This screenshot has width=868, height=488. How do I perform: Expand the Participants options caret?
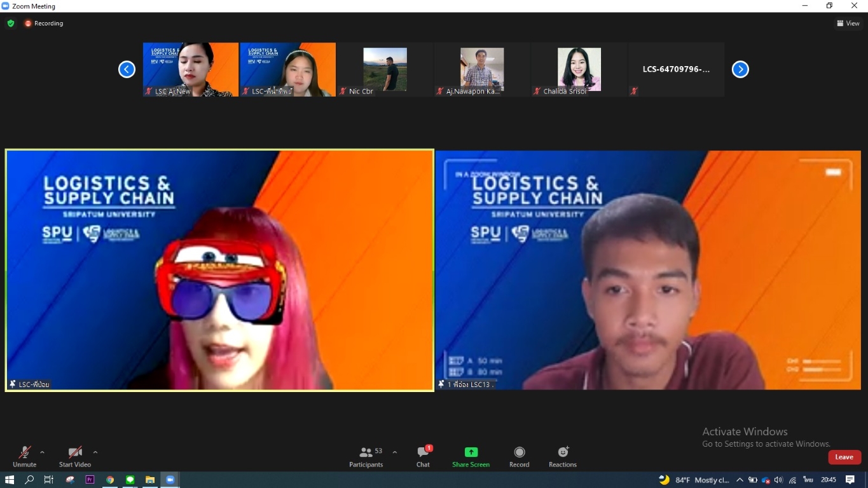pos(395,452)
